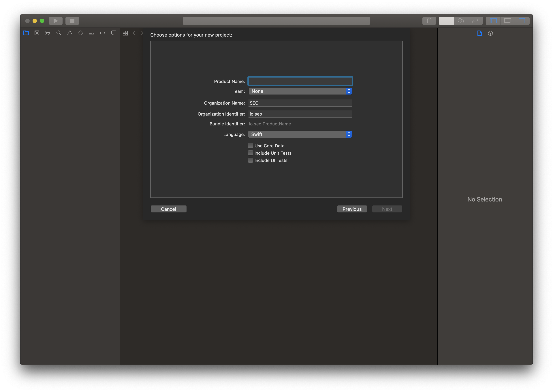Show the Issue navigator warning icon
Image resolution: width=553 pixels, height=392 pixels.
point(70,33)
